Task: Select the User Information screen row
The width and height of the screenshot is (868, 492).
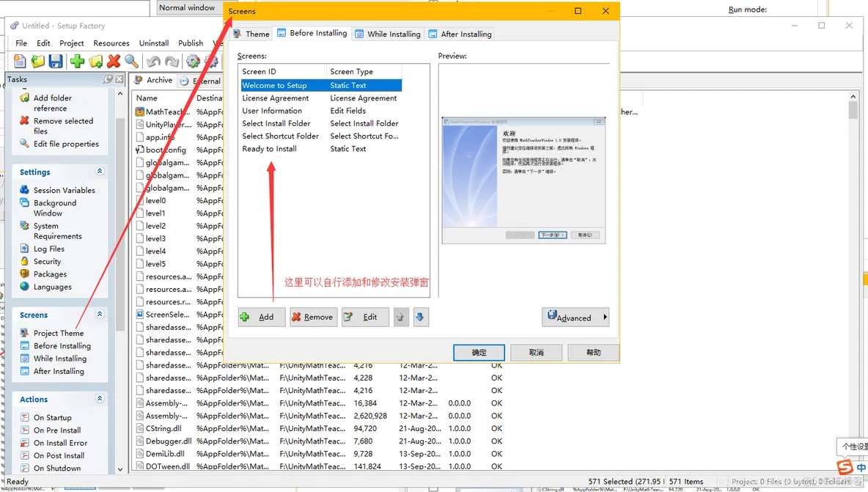Action: pos(321,111)
